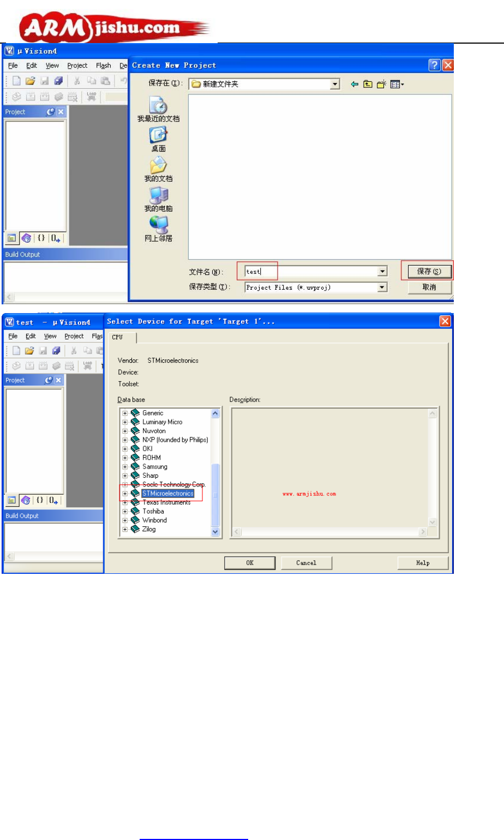Click down arrow of device list scrollbar
The height and width of the screenshot is (840, 504).
pos(215,532)
